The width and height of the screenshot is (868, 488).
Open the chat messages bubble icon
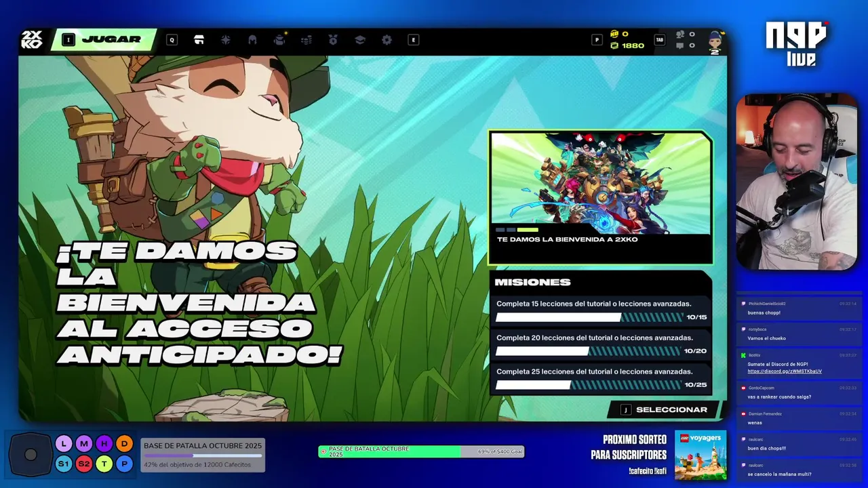[680, 45]
